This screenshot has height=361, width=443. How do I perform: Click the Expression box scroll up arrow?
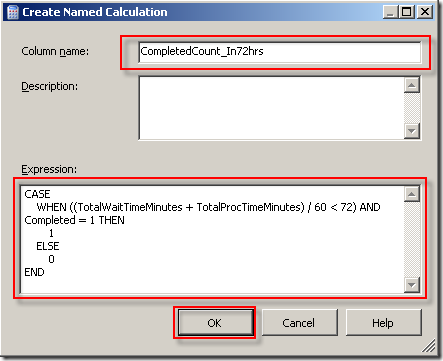pyautogui.click(x=412, y=194)
